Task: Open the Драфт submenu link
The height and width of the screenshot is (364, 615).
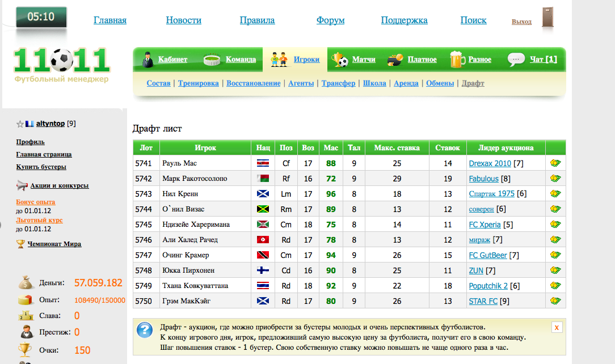Action: (x=473, y=83)
